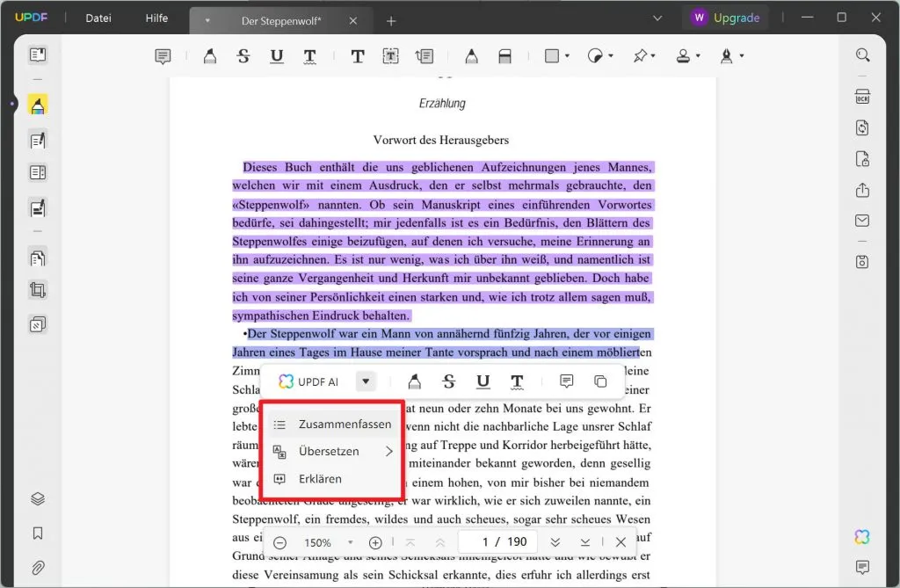Select the Text box tool in top toolbar
This screenshot has height=588, width=900.
click(x=391, y=56)
